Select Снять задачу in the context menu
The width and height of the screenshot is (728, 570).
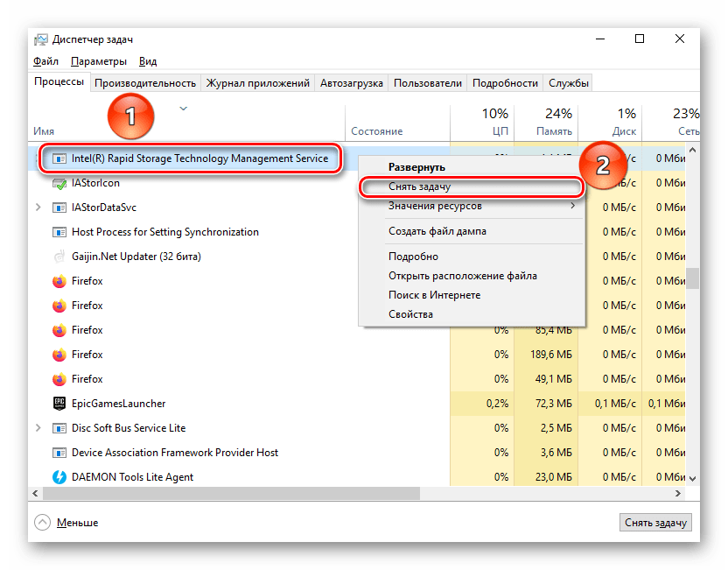click(419, 186)
